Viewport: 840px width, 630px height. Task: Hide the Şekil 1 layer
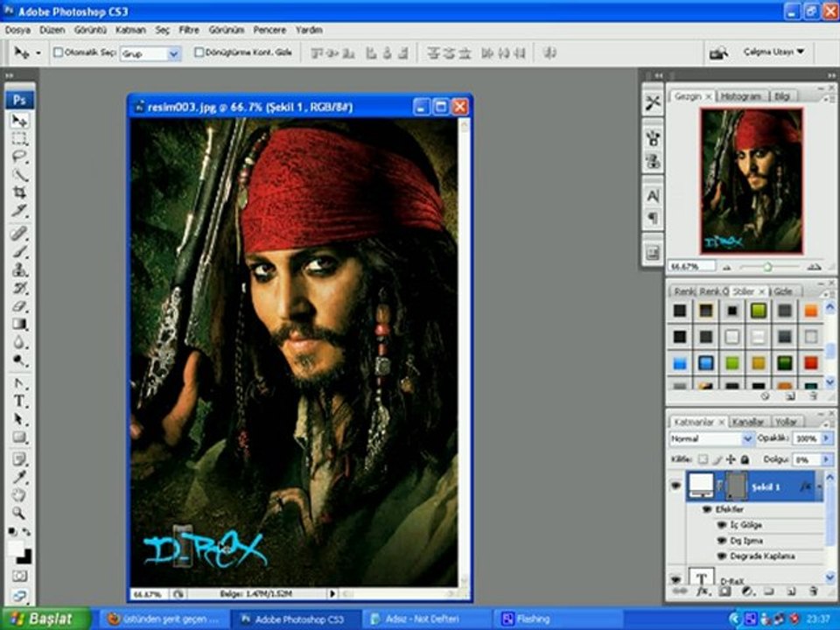pyautogui.click(x=676, y=486)
